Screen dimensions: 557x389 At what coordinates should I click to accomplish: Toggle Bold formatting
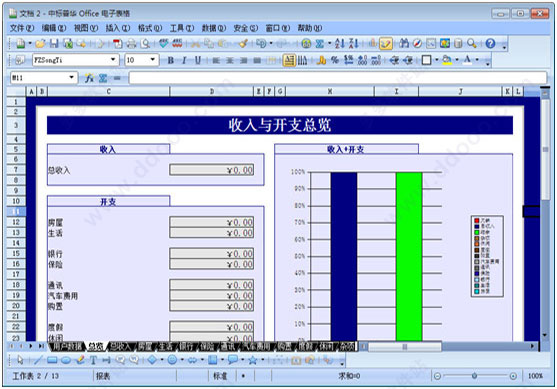click(171, 60)
